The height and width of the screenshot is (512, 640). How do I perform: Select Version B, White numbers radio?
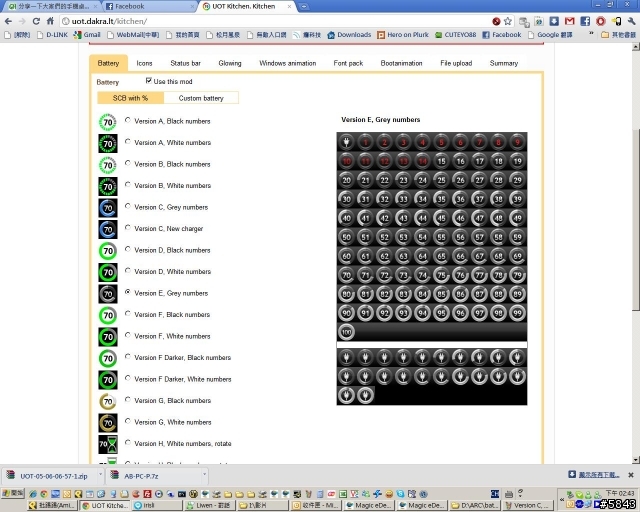click(x=128, y=185)
